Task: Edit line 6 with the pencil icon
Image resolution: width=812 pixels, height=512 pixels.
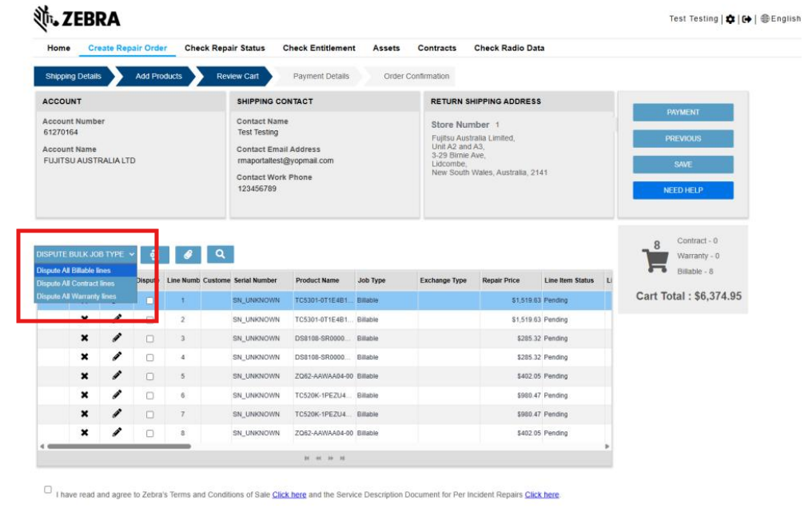Action: click(117, 395)
